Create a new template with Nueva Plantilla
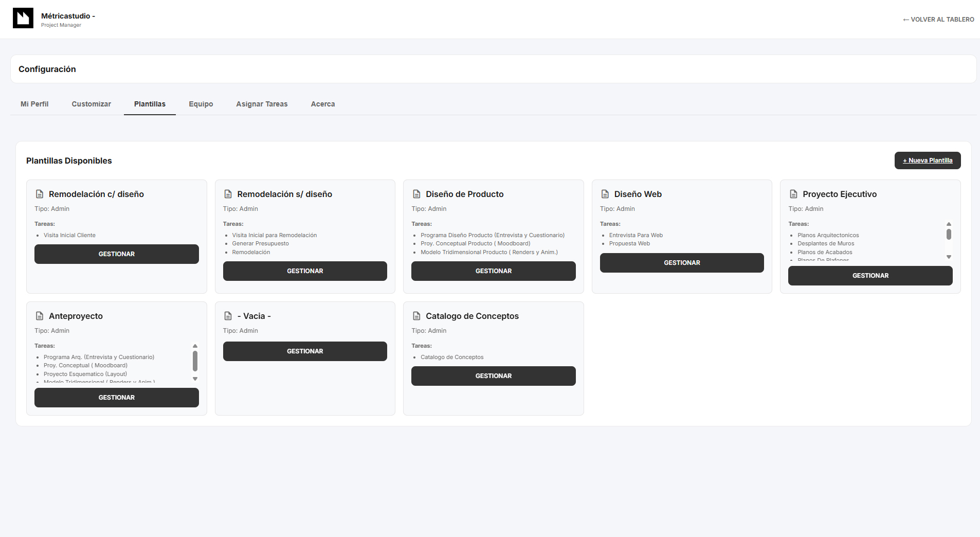980x537 pixels. pyautogui.click(x=927, y=160)
